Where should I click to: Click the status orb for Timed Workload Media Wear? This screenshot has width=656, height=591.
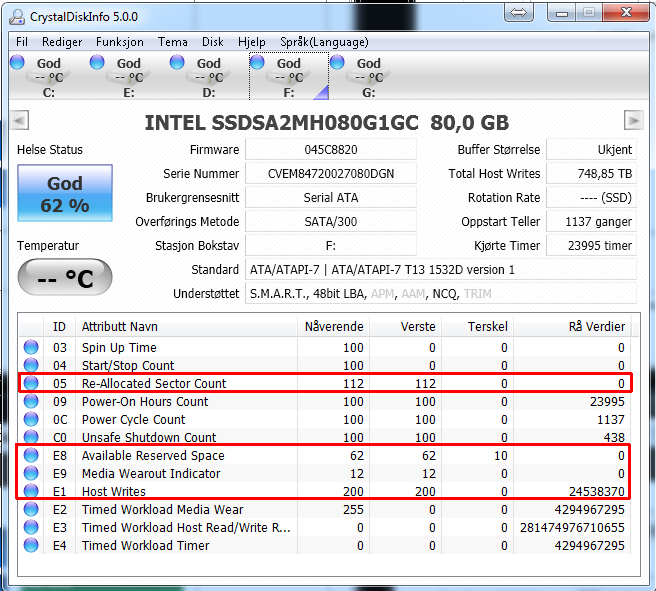pyautogui.click(x=31, y=509)
